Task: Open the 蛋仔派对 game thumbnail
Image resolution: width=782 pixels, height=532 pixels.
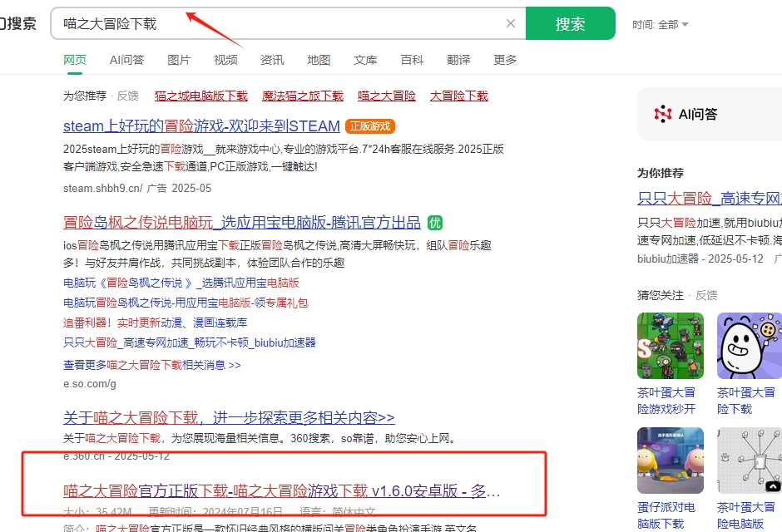Action: pyautogui.click(x=670, y=461)
